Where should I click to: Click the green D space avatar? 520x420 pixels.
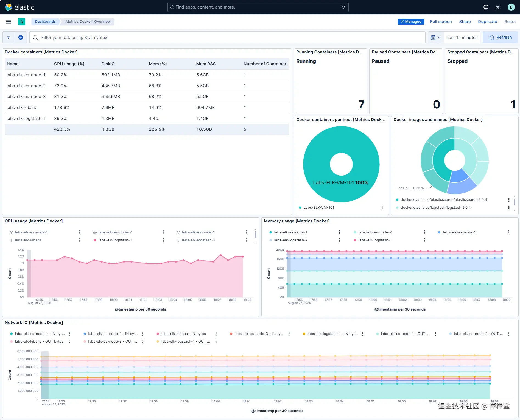(x=22, y=22)
